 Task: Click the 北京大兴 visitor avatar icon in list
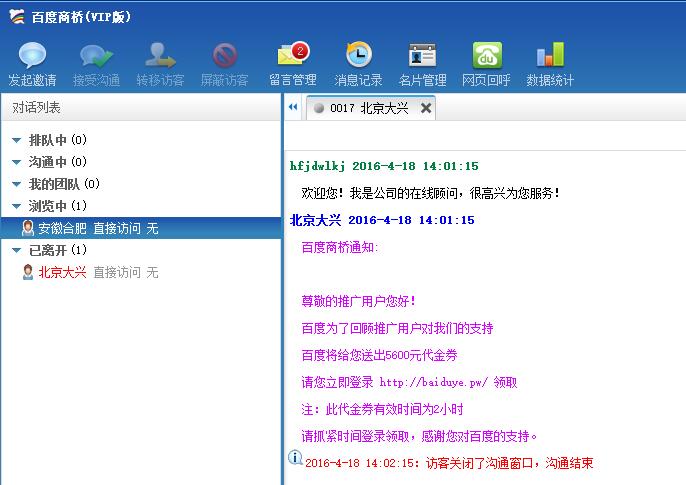pyautogui.click(x=28, y=272)
